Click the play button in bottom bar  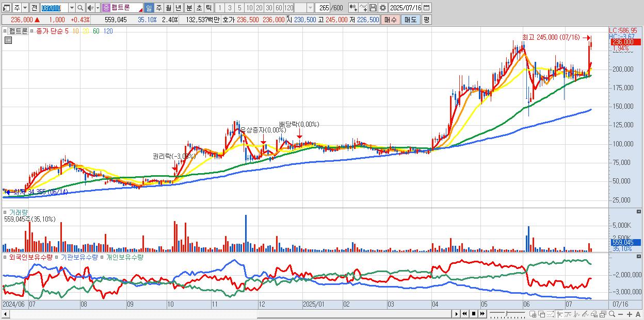(457, 314)
